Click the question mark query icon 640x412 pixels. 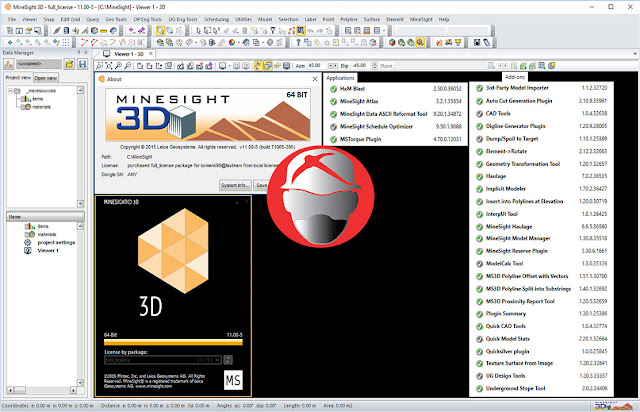(298, 42)
